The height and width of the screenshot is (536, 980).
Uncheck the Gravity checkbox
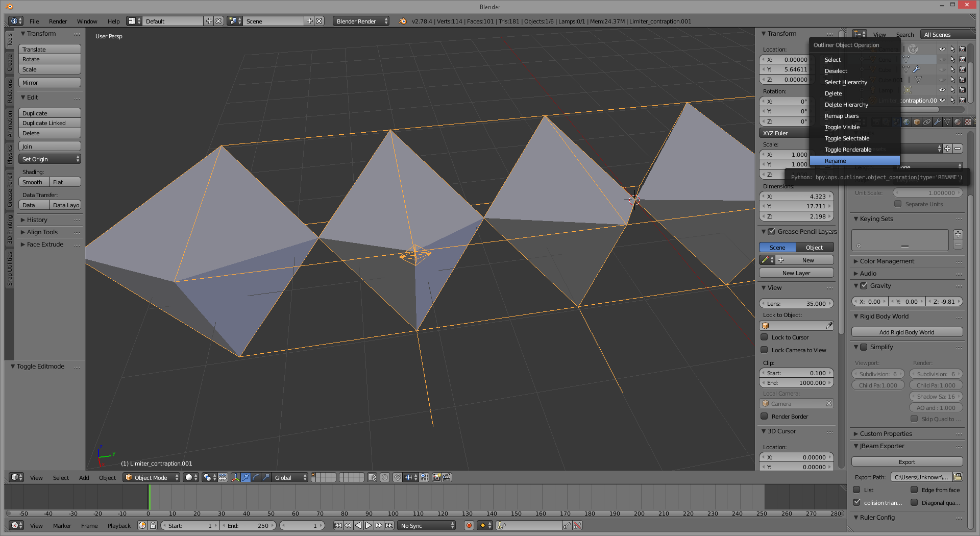(x=864, y=286)
